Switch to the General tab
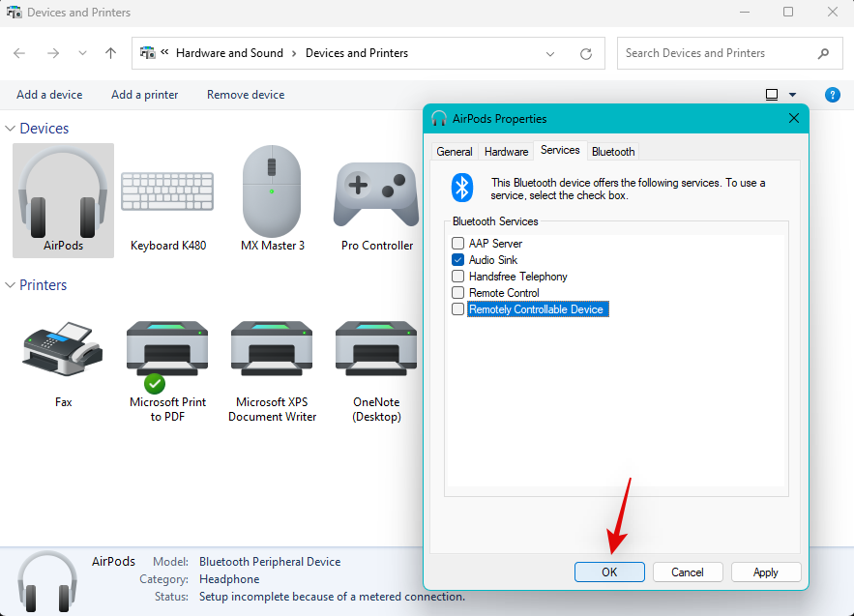 [x=455, y=152]
